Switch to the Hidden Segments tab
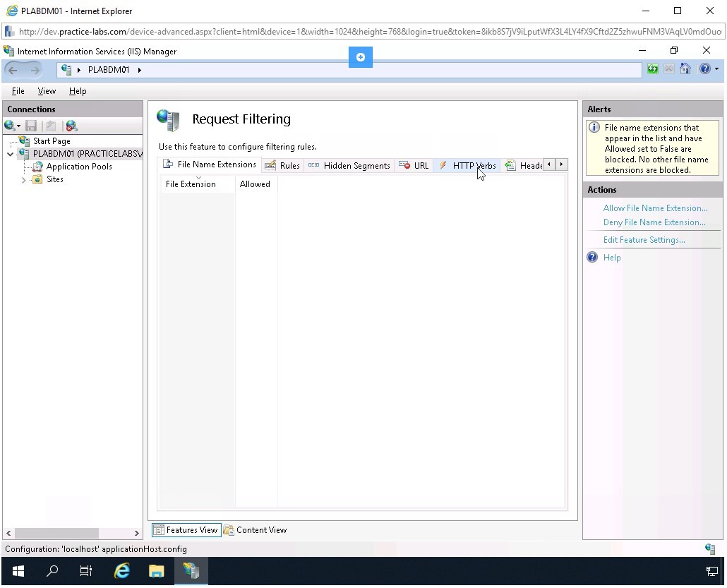The height and width of the screenshot is (588, 727). pos(356,164)
